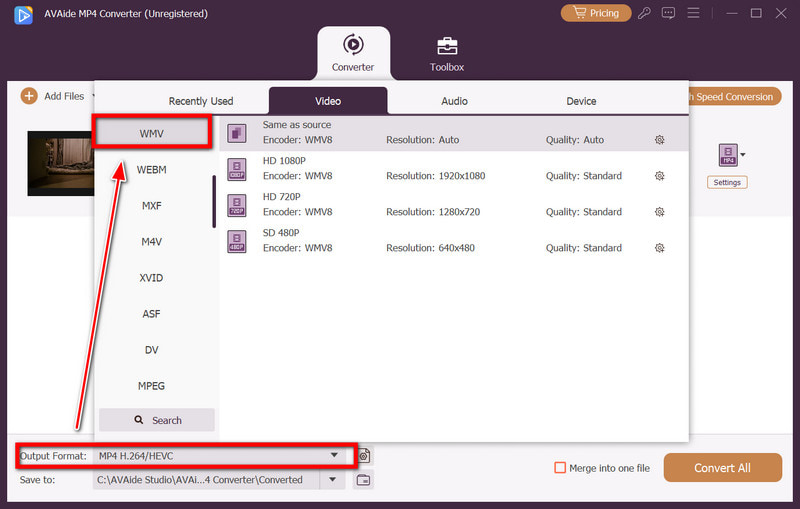Click the Converter tab icon
The image size is (800, 509).
[353, 45]
